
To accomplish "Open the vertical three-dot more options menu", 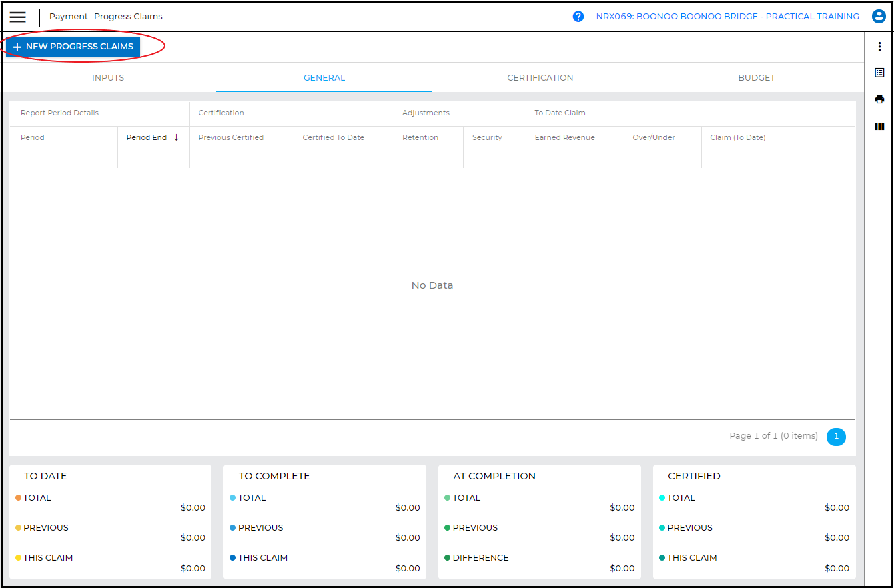I will point(879,47).
